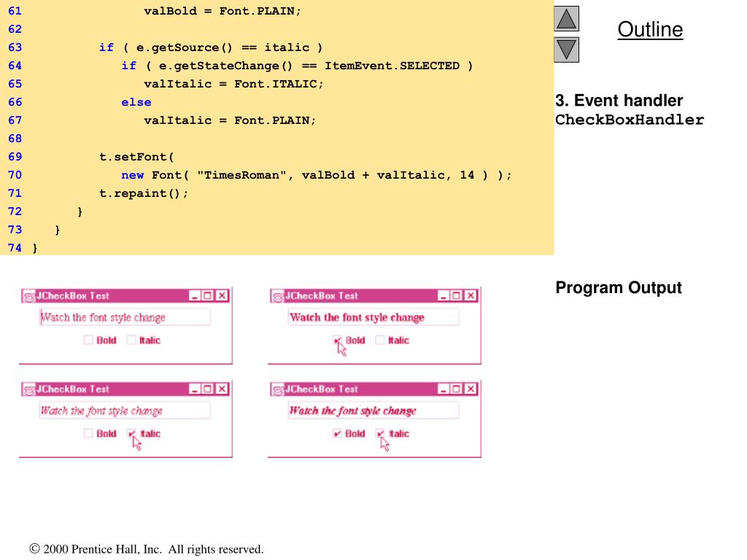Click the Java icon of the window with only Bold checked
This screenshot has width=747, height=560.
tap(278, 296)
